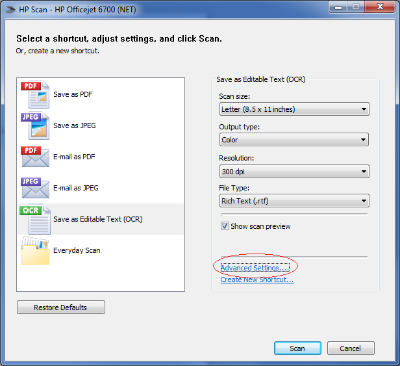Click the green OCR document icon

[x=35, y=219]
